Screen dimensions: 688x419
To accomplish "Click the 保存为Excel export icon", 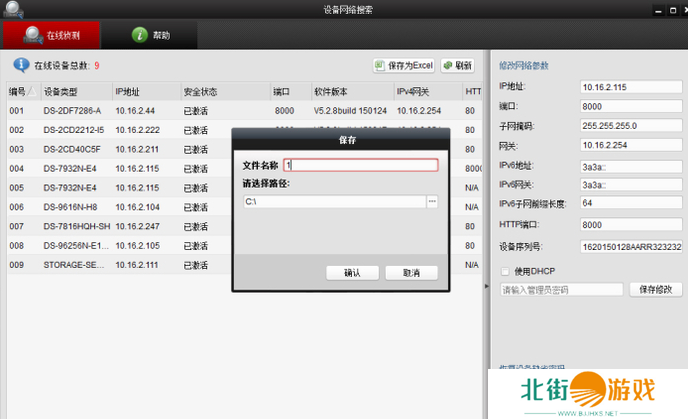I will click(x=381, y=66).
